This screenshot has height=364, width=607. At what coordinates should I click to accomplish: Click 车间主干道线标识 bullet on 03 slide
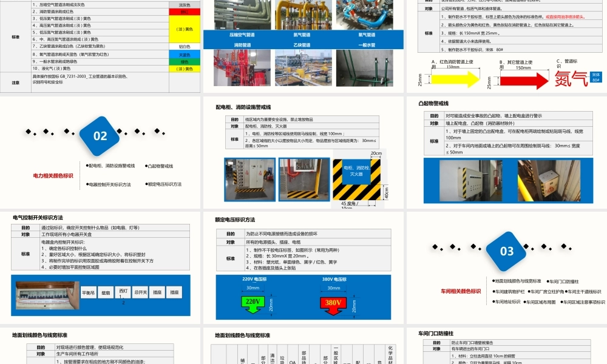[583, 292]
